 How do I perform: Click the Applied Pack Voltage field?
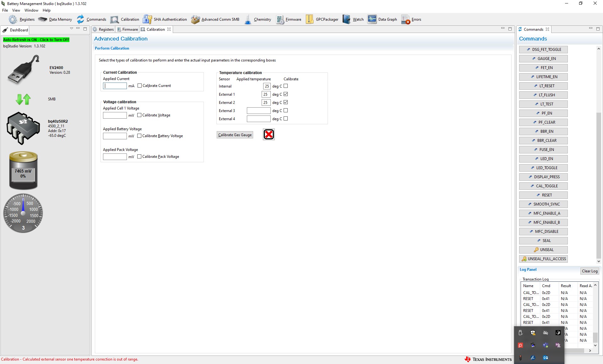[115, 157]
